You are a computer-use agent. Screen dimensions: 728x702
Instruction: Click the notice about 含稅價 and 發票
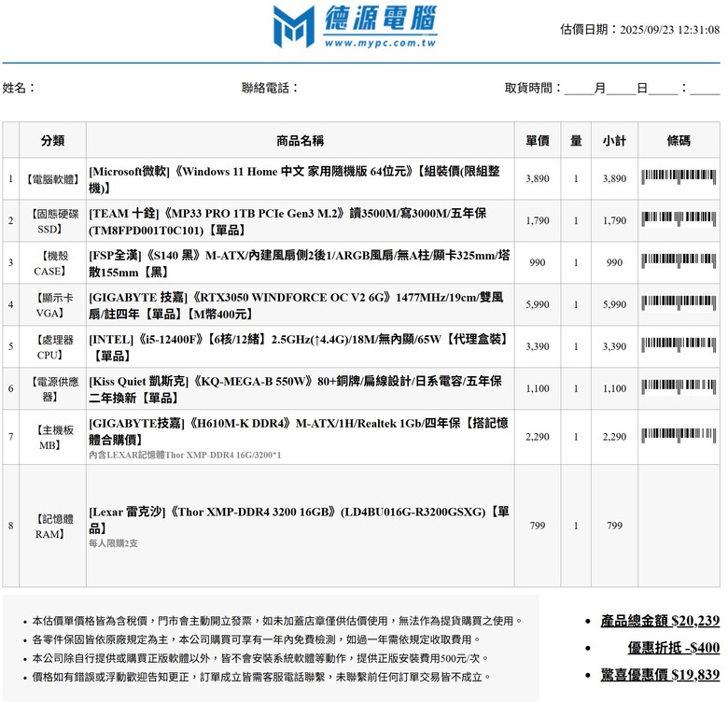(277, 621)
